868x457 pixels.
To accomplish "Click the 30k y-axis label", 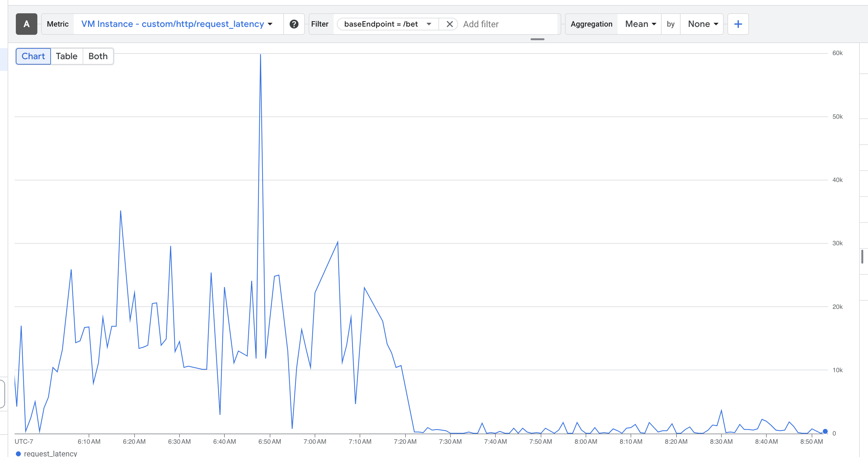I will click(837, 243).
